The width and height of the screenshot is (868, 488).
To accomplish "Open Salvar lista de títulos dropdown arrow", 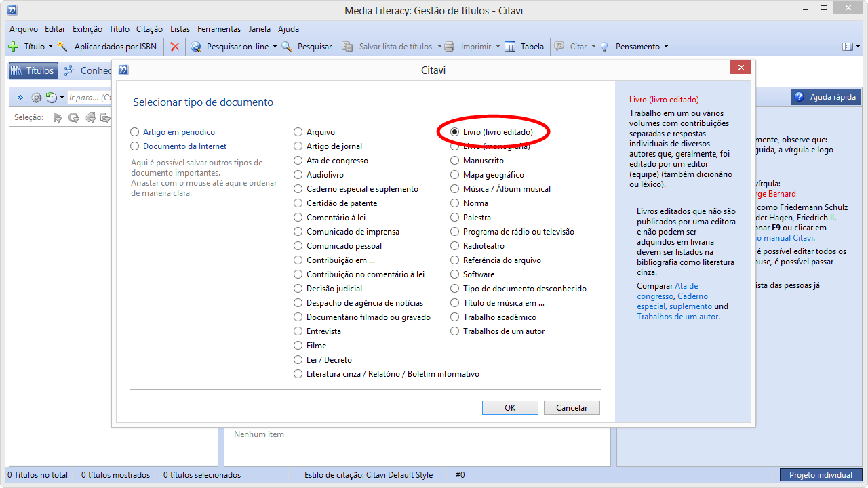I will coord(439,47).
